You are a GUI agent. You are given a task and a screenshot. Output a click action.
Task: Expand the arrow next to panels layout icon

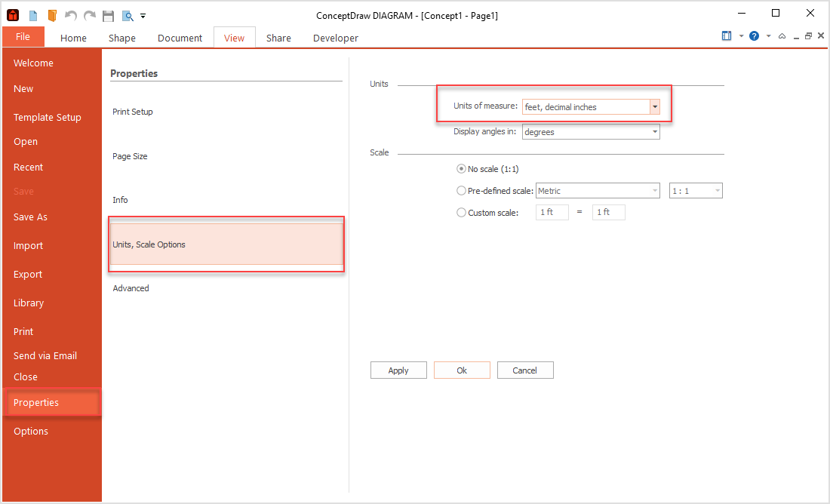[x=741, y=36]
